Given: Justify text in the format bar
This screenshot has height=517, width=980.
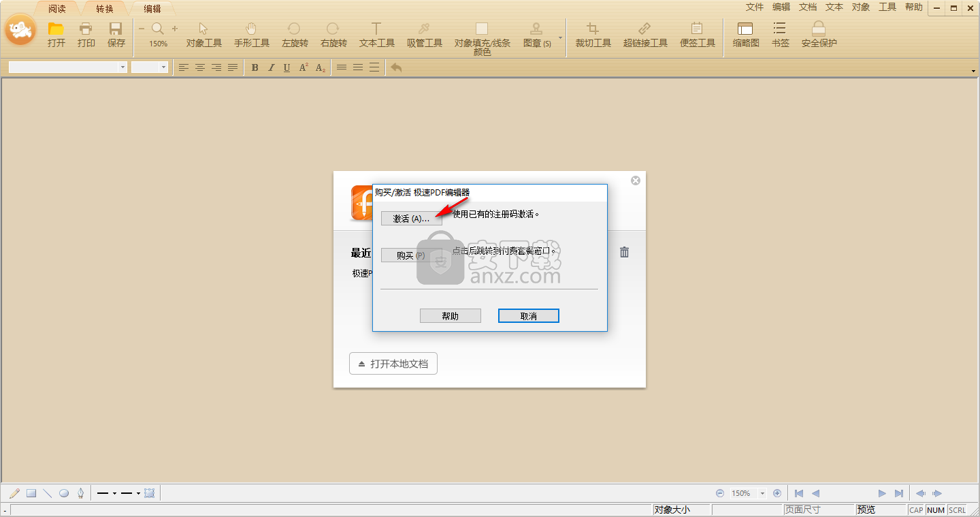Looking at the screenshot, I should [x=233, y=67].
